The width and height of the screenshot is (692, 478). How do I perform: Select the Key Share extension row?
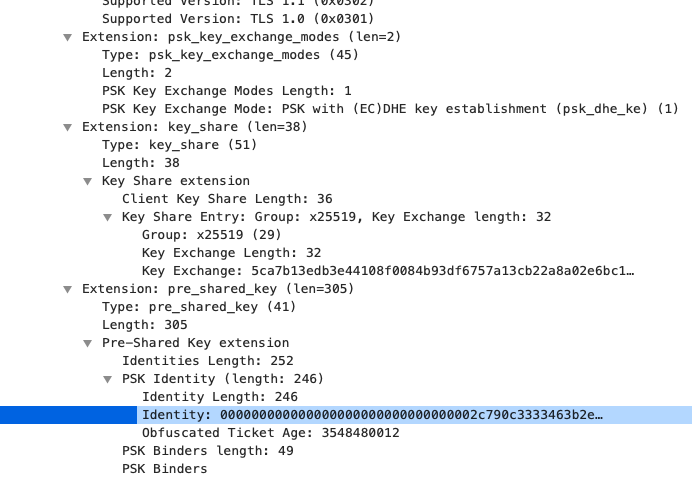176,181
